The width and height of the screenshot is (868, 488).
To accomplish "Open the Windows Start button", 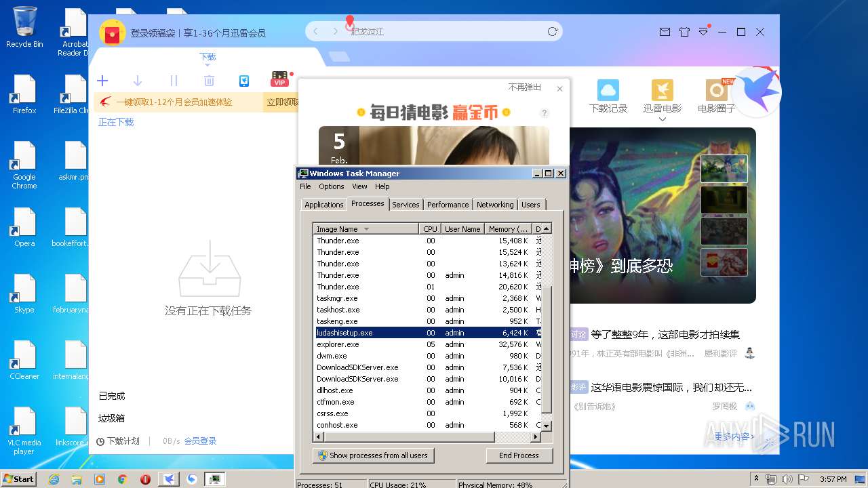I will click(x=19, y=479).
